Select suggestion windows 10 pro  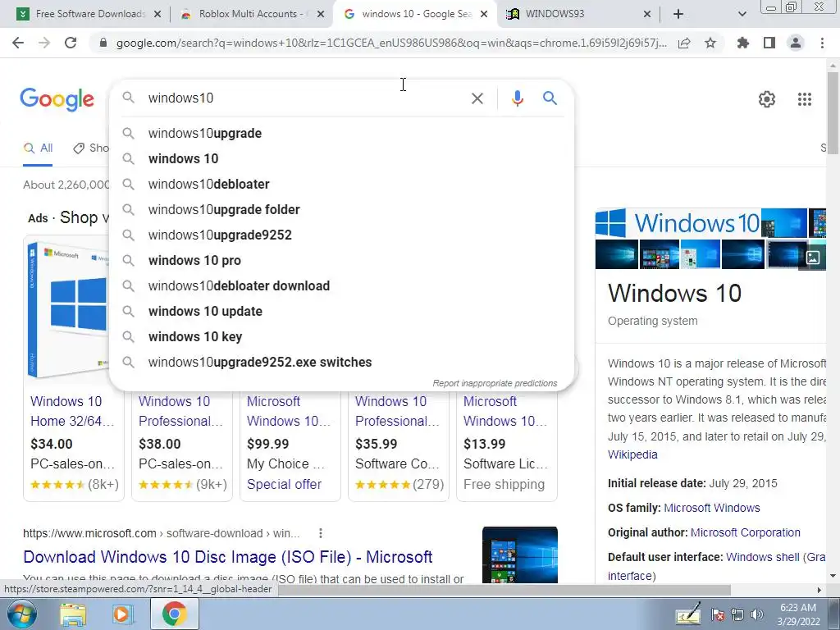point(341,260)
